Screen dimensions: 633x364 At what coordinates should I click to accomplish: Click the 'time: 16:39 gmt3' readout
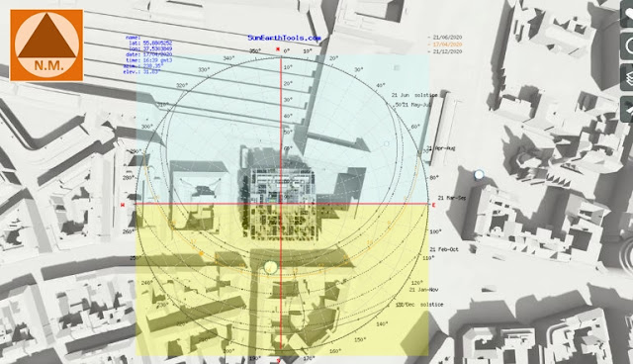click(149, 59)
